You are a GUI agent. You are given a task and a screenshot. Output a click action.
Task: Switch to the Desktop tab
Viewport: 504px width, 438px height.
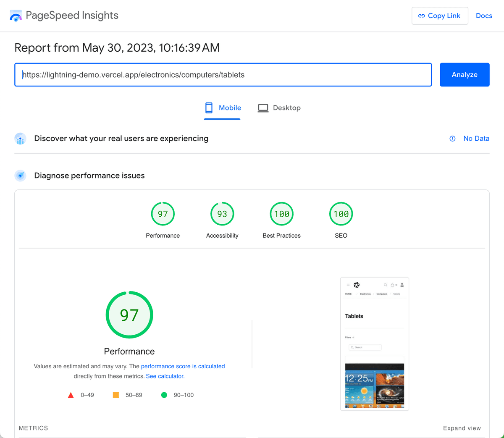[x=279, y=108]
